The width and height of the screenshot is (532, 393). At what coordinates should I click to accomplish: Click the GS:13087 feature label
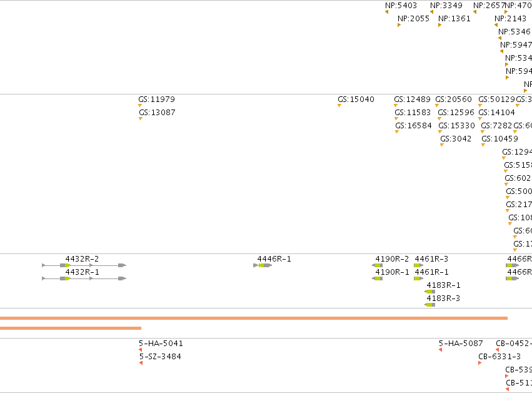coord(157,113)
